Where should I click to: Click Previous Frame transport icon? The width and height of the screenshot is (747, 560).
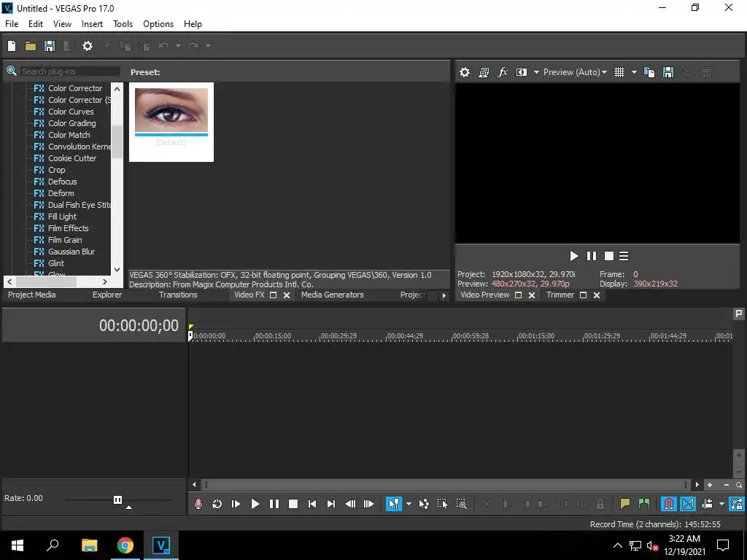[350, 504]
